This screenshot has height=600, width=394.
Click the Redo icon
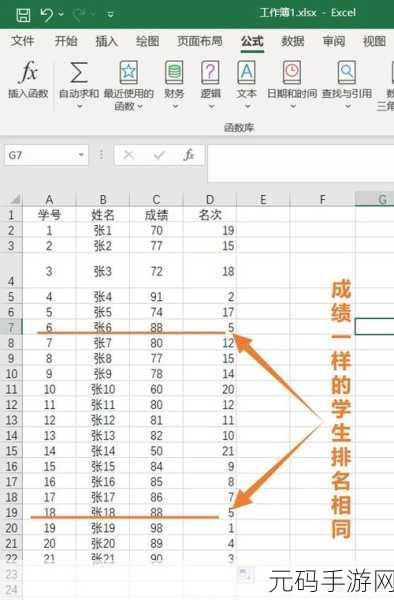(x=79, y=15)
